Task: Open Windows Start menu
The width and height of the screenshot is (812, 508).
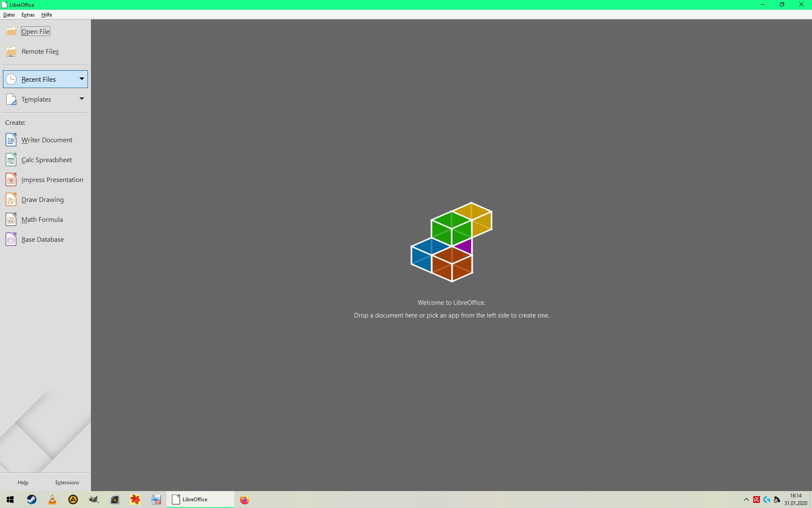Action: pyautogui.click(x=10, y=500)
